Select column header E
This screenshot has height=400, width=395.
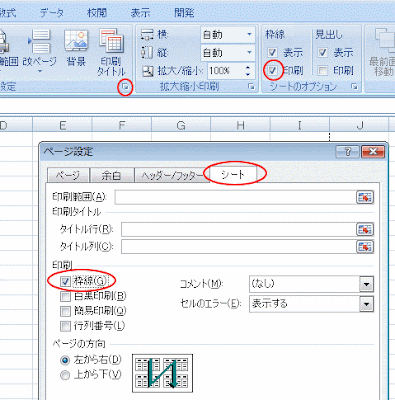62,125
